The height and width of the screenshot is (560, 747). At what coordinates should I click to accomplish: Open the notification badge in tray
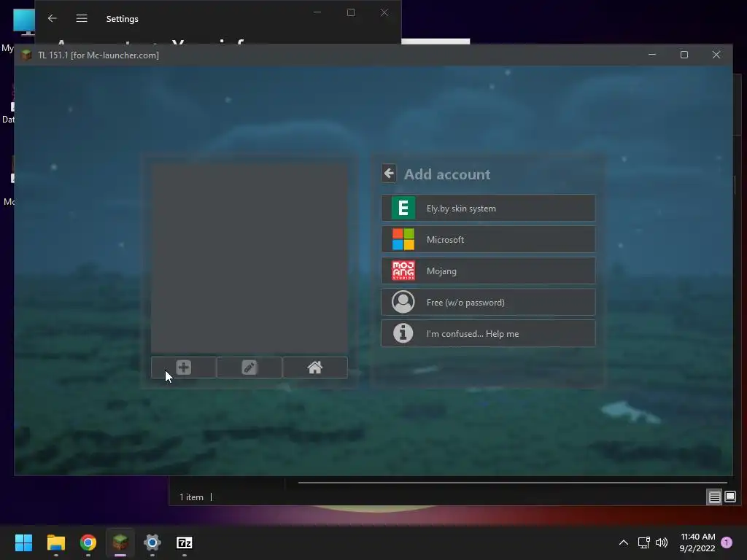pyautogui.click(x=727, y=542)
